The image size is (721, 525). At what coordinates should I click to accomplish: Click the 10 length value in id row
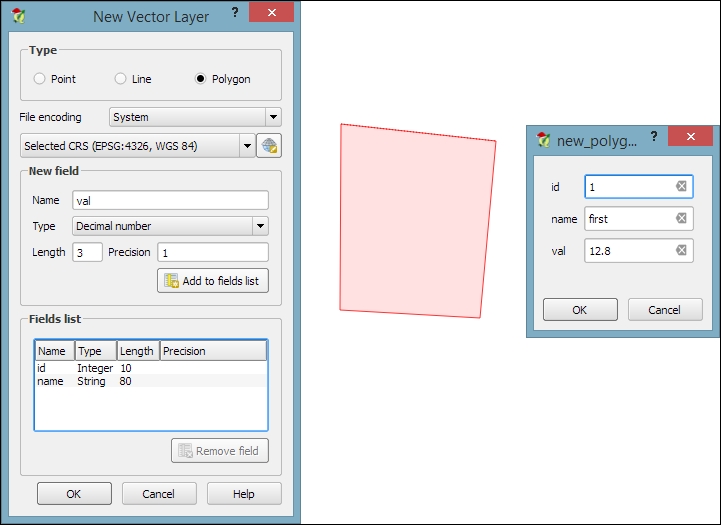(126, 368)
